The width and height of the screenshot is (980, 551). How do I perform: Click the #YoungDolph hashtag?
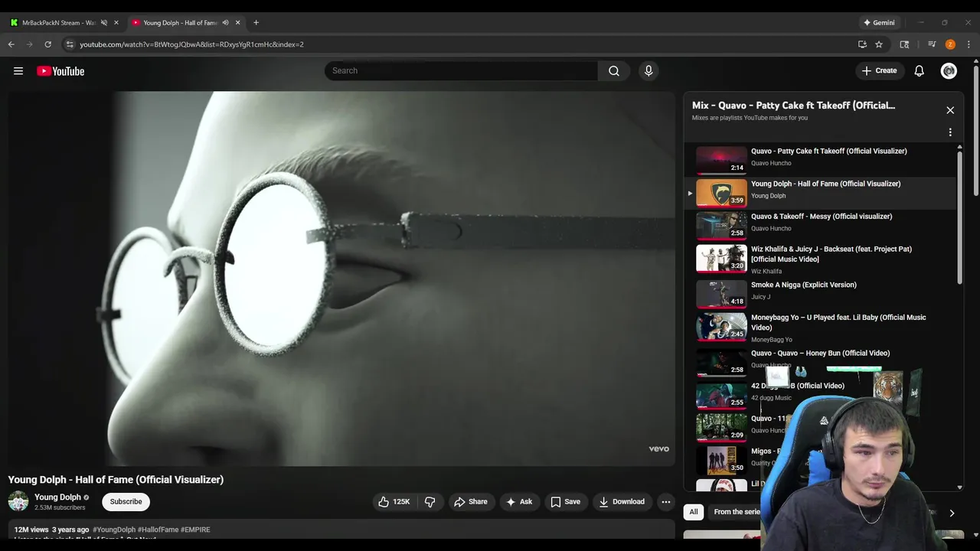coord(114,530)
